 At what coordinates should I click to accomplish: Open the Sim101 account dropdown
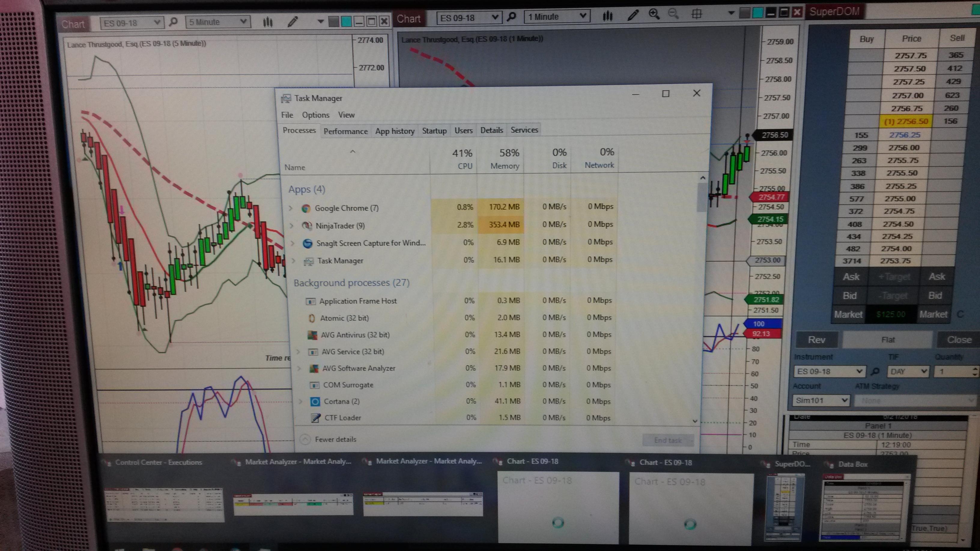pyautogui.click(x=821, y=400)
